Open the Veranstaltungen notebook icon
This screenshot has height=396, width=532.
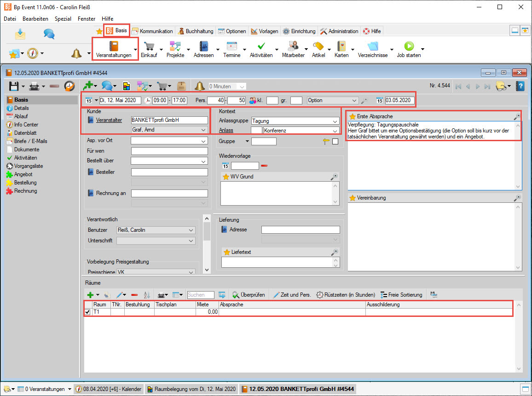point(113,46)
